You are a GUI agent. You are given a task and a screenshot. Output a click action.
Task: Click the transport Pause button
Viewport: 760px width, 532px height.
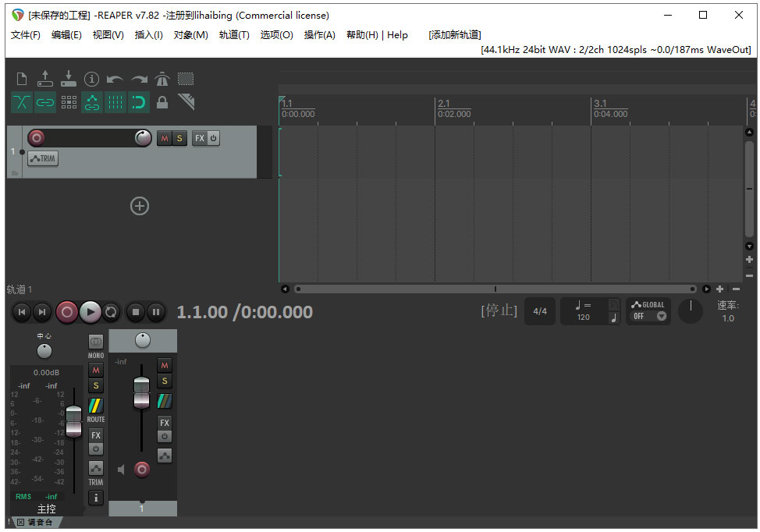(x=156, y=312)
